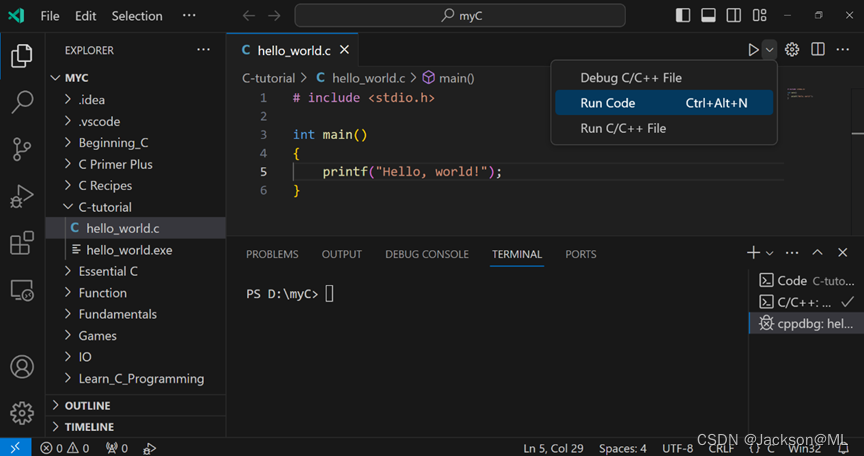The image size is (864, 456).
Task: Open the Run and Debug view
Action: 22,197
